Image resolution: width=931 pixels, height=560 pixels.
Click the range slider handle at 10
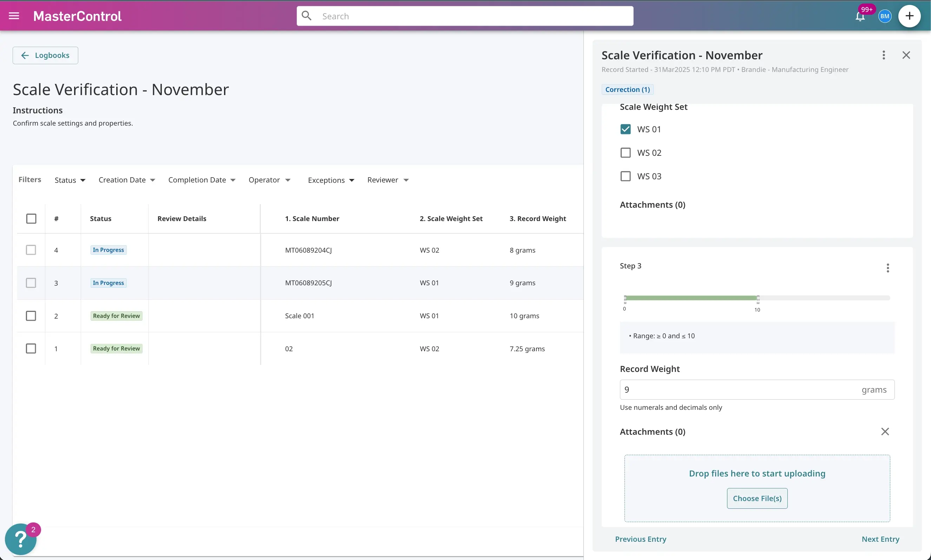757,299
